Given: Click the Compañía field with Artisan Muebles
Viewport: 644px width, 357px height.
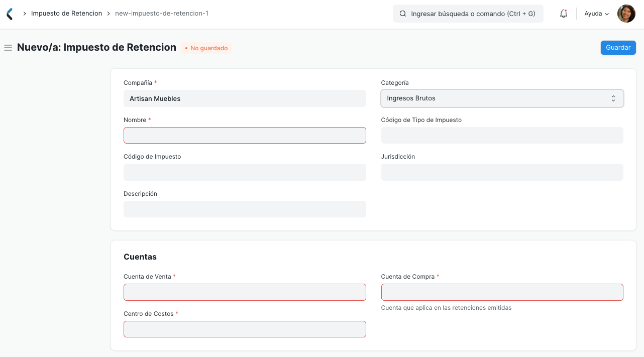Looking at the screenshot, I should click(245, 98).
